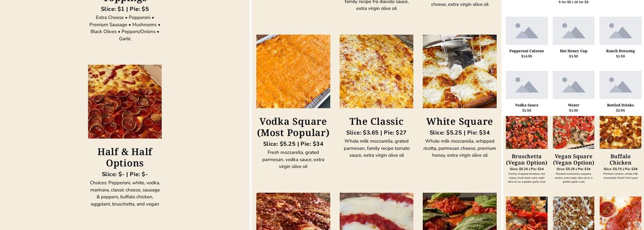
Task: Open The Classic pizza photo
Action: [376, 71]
